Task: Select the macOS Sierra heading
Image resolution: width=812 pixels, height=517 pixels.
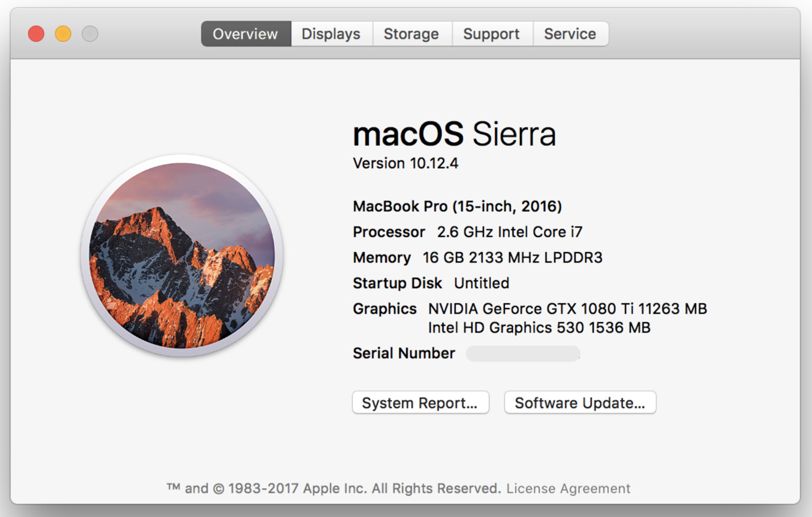Action: (454, 134)
